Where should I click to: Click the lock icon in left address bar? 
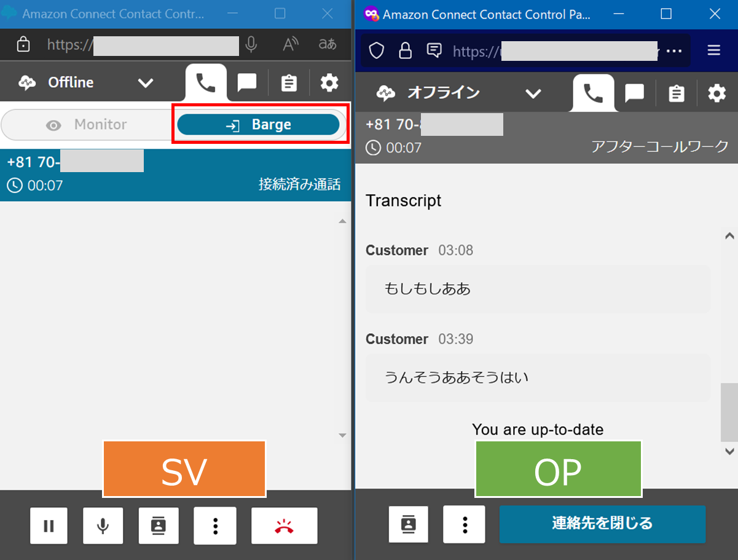pyautogui.click(x=23, y=44)
